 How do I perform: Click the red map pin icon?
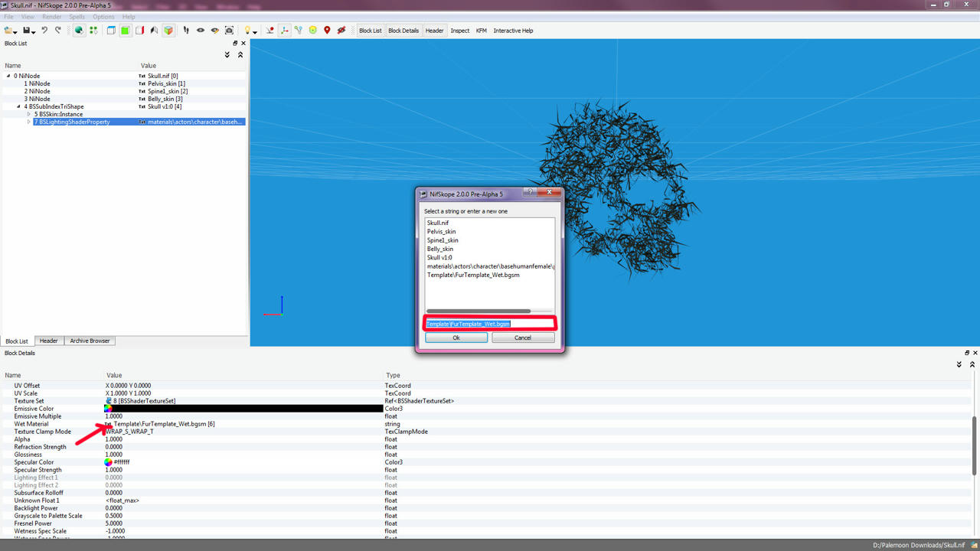pos(327,31)
